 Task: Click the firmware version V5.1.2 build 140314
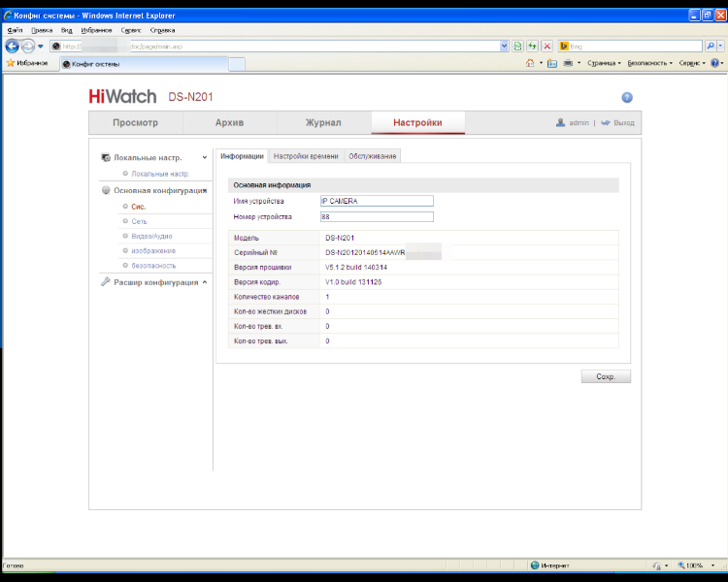coord(356,268)
